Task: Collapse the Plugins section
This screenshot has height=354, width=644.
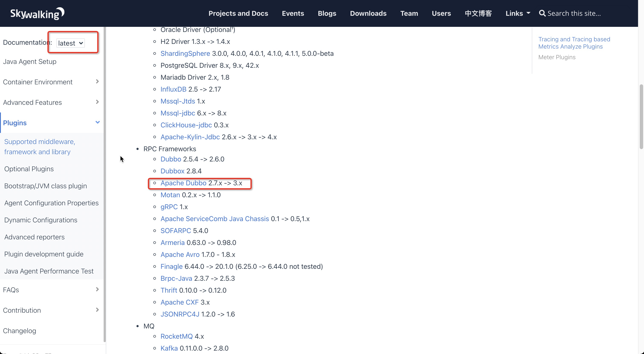Action: (97, 122)
